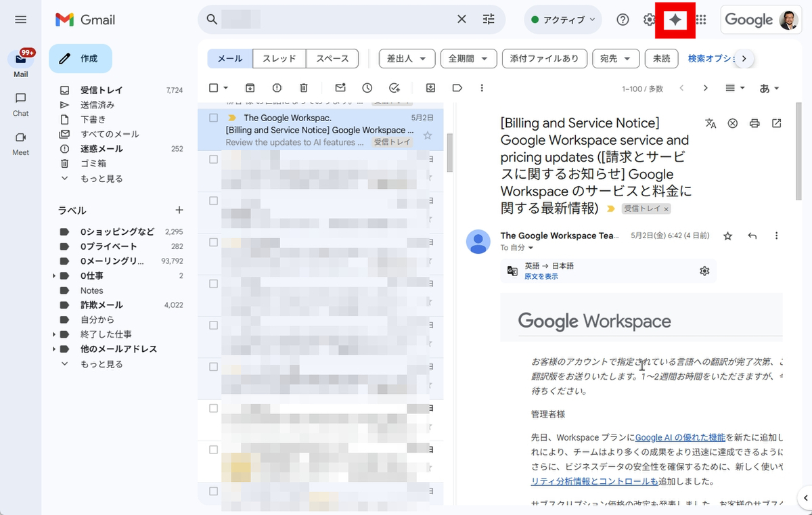
Task: Open Meet in the side rail
Action: (20, 143)
